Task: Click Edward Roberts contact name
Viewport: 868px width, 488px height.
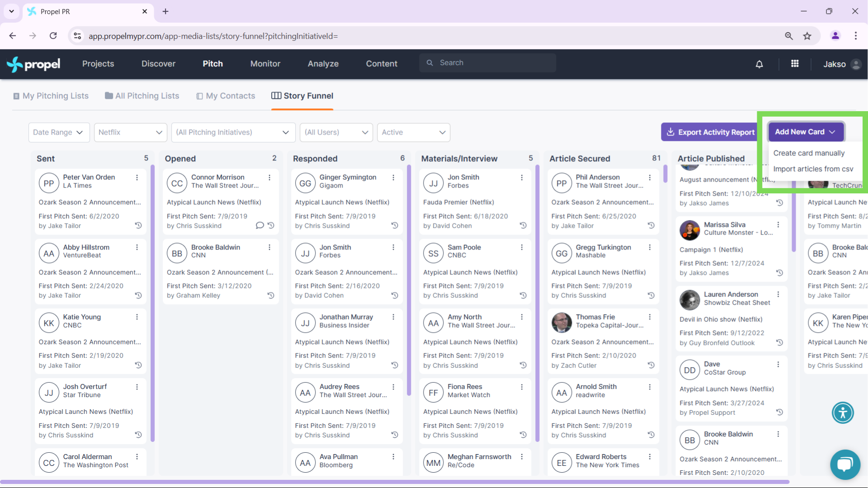Action: (601, 457)
